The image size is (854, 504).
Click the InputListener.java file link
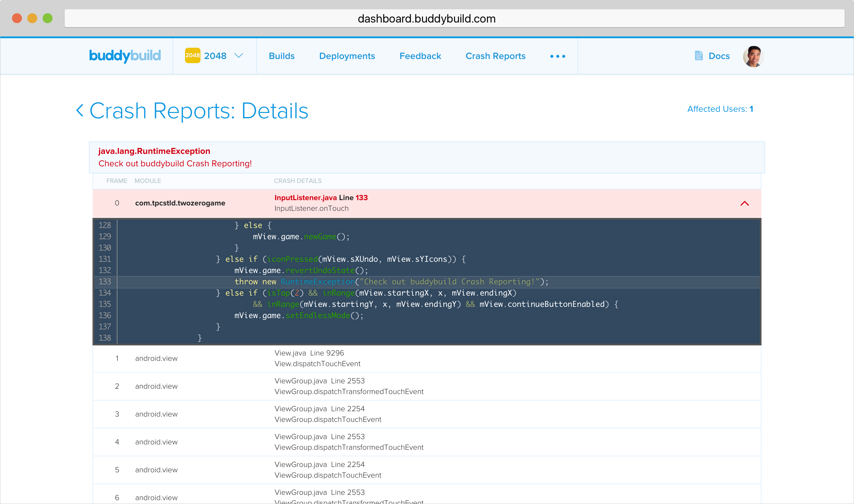[305, 198]
